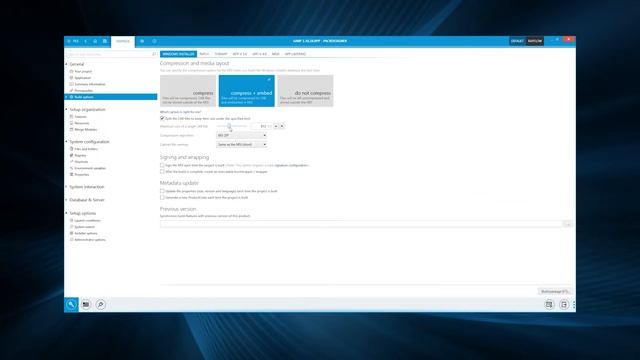Open the search view icon at bottom left
The image size is (640, 360).
pyautogui.click(x=100, y=304)
